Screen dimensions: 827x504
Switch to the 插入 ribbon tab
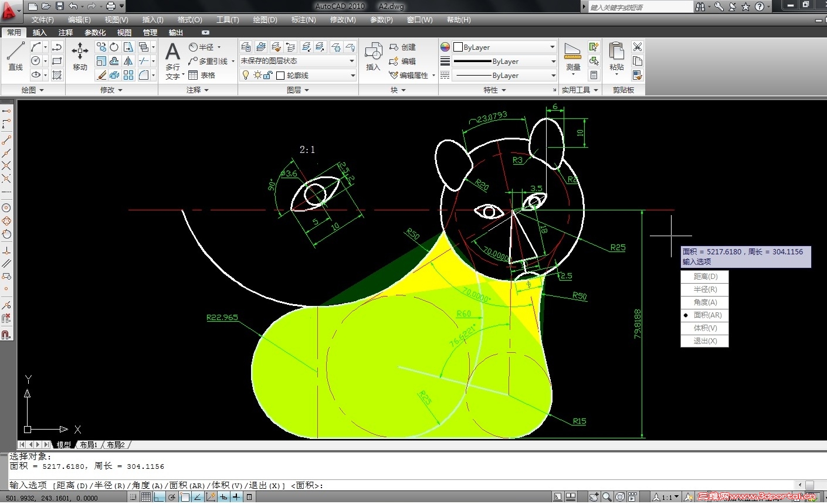tap(39, 33)
